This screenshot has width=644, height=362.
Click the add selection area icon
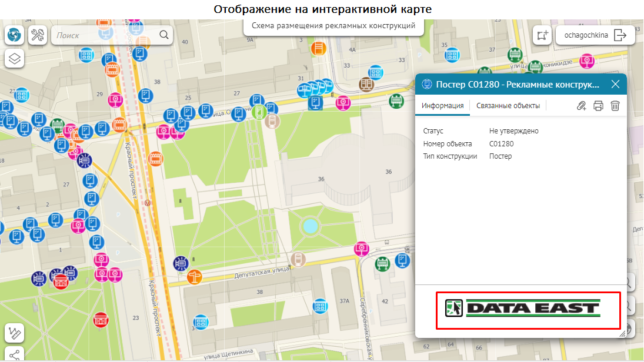[x=542, y=35]
